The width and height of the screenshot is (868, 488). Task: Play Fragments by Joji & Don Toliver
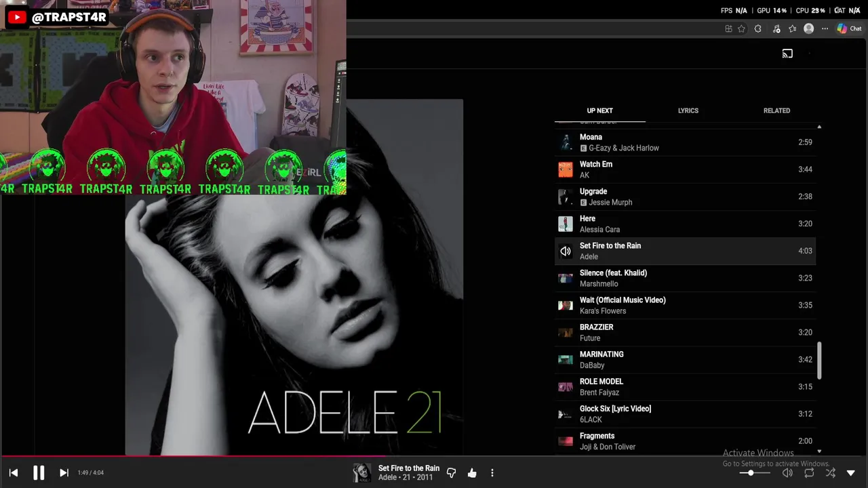tap(685, 441)
